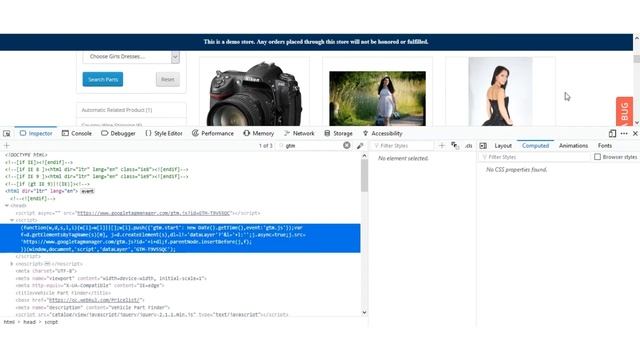Click the rules Filter Styles field
The width and height of the screenshot is (640, 360).
pyautogui.click(x=403, y=146)
